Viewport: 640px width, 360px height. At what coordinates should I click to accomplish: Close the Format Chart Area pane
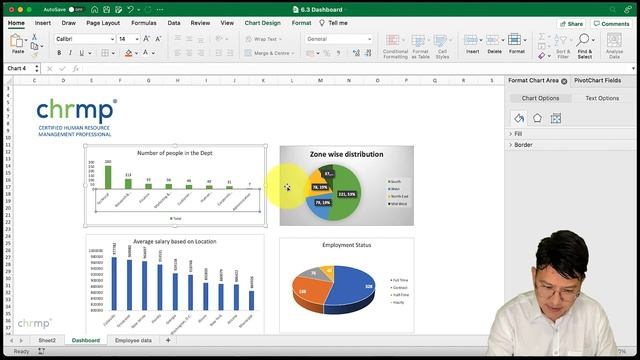click(564, 81)
